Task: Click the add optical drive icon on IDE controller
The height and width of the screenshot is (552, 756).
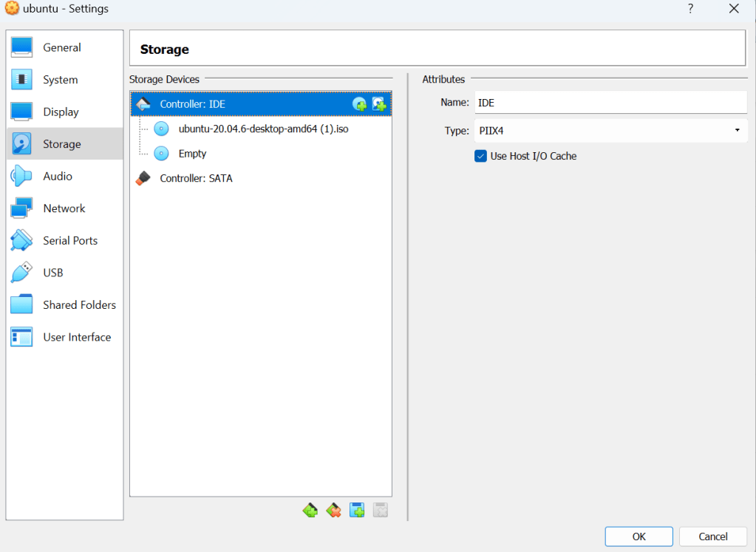Action: 360,104
